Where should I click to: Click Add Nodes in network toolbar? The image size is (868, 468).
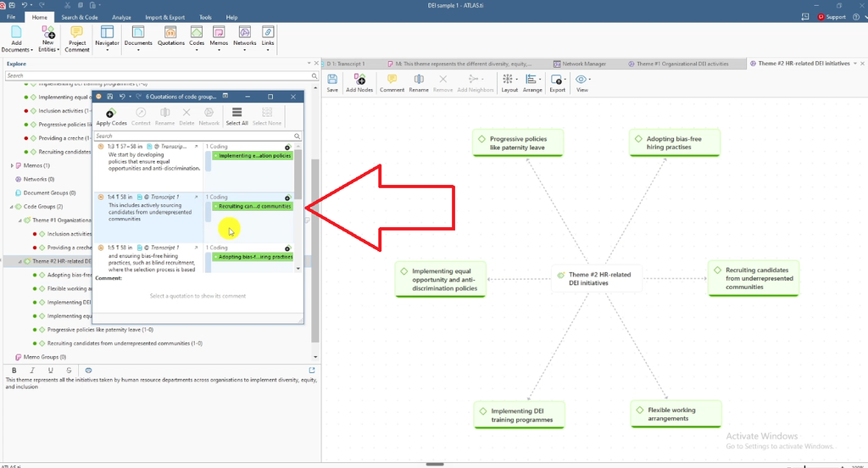coord(359,83)
